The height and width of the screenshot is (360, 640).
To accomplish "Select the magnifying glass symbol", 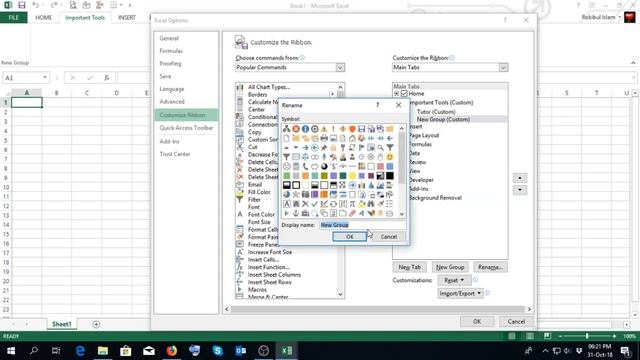I will [x=380, y=148].
